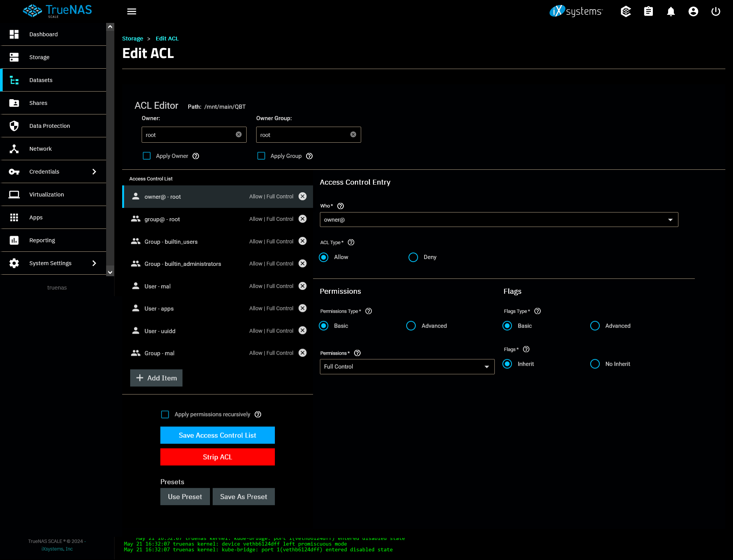Expand the Credentials sidebar menu
The height and width of the screenshot is (560, 733).
point(44,171)
